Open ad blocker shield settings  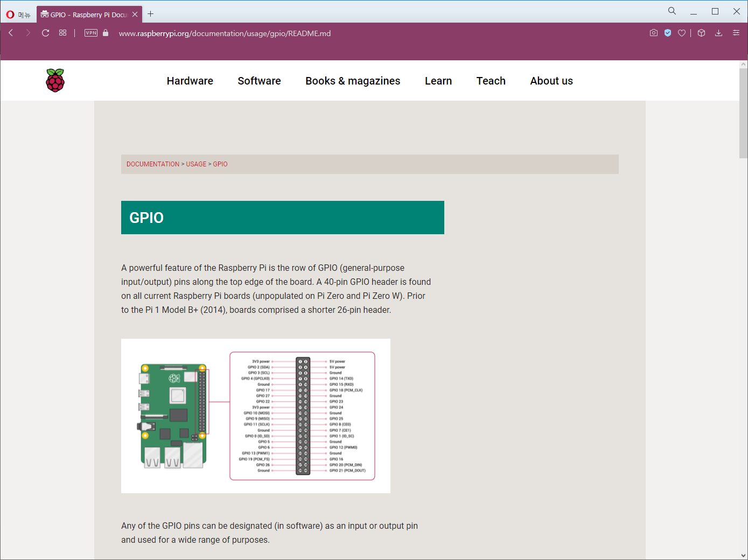668,33
